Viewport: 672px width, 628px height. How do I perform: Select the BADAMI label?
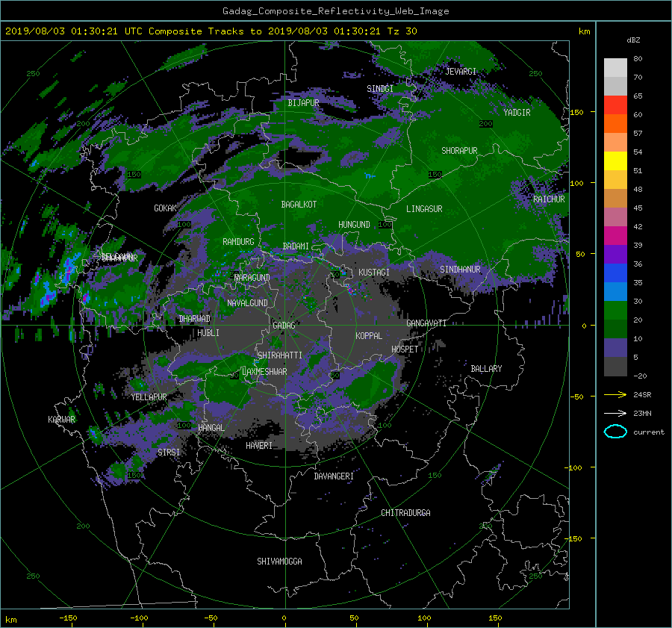[296, 246]
